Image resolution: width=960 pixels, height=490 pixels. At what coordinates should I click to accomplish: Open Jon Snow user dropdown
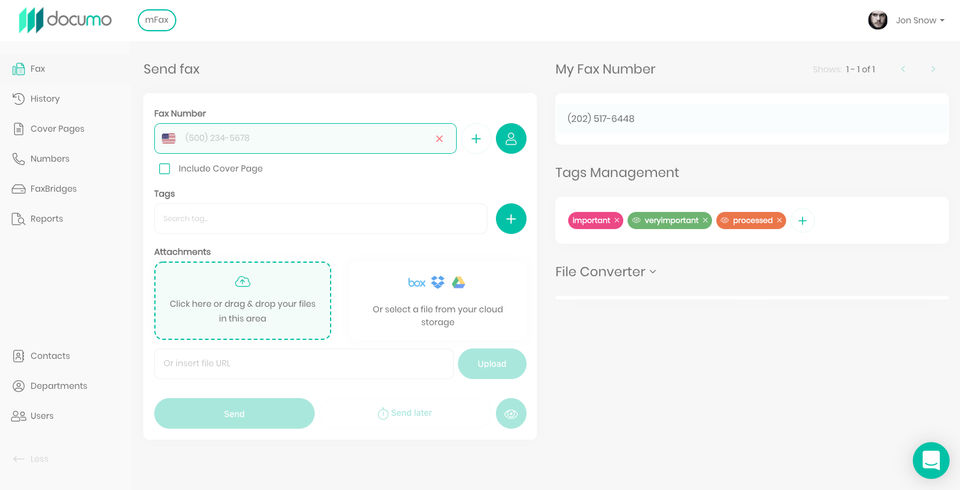906,20
